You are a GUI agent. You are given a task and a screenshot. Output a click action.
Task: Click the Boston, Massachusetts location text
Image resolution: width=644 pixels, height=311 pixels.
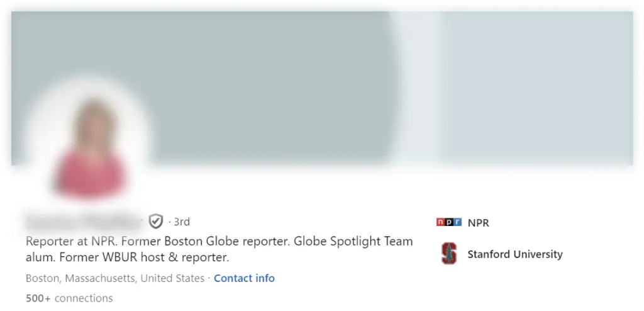80,278
